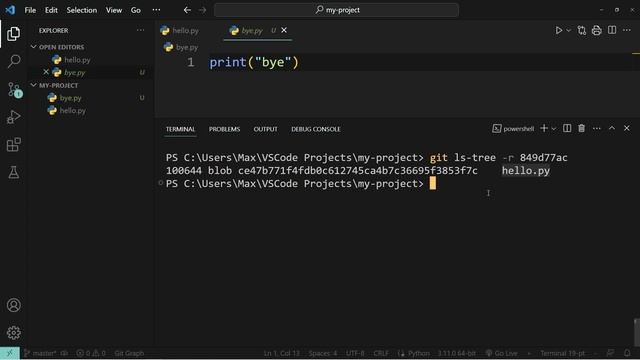Click the open changes compare icon
This screenshot has width=640, height=360.
coord(582,30)
